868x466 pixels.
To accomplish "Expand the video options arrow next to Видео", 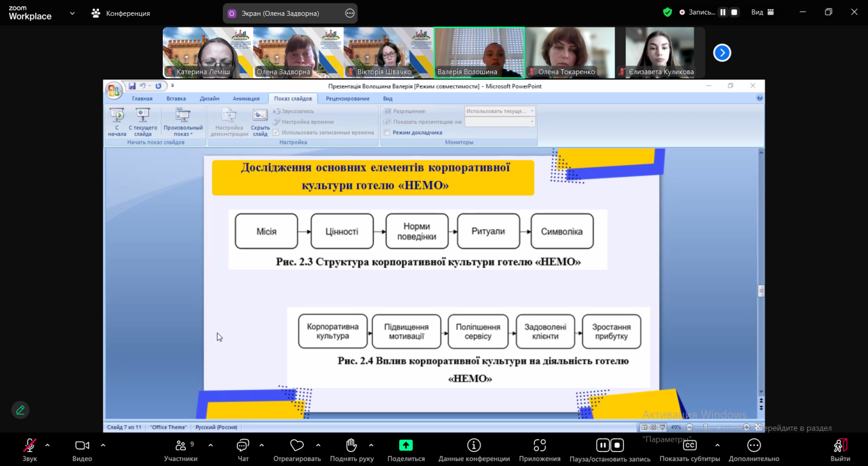I will tap(103, 445).
